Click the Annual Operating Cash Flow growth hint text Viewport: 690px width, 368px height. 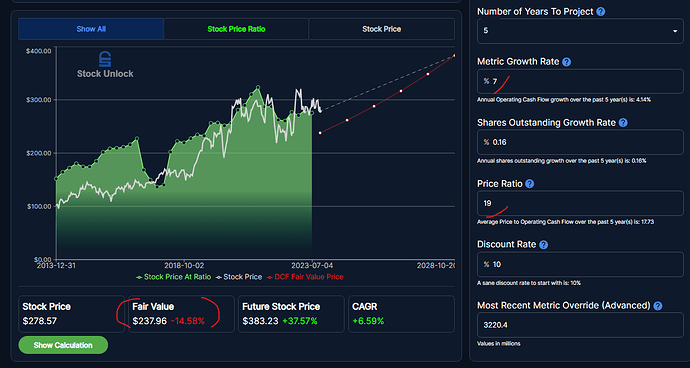click(564, 100)
